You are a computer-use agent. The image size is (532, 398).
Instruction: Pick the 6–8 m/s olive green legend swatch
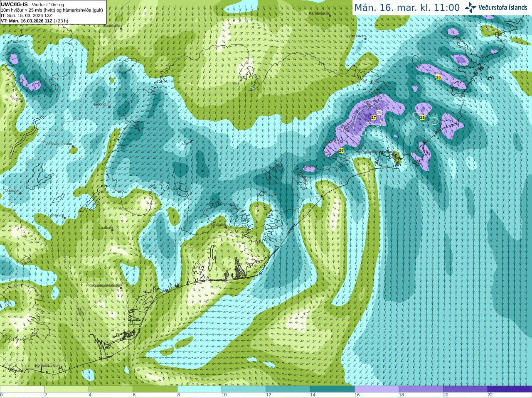[155, 389]
